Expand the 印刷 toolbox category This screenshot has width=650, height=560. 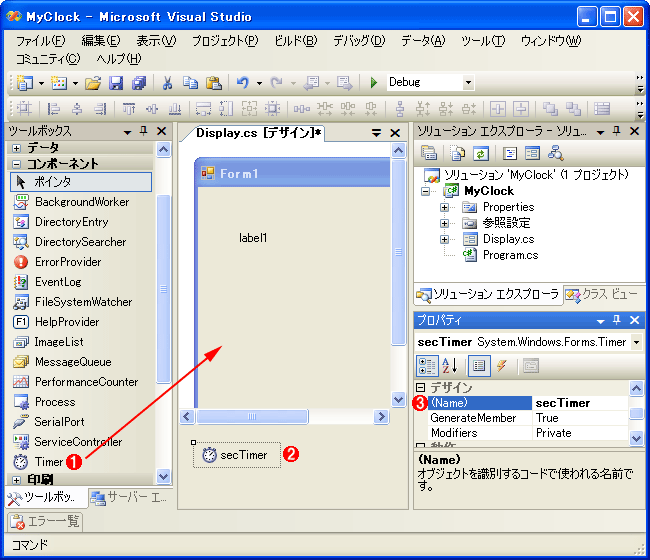pos(16,480)
